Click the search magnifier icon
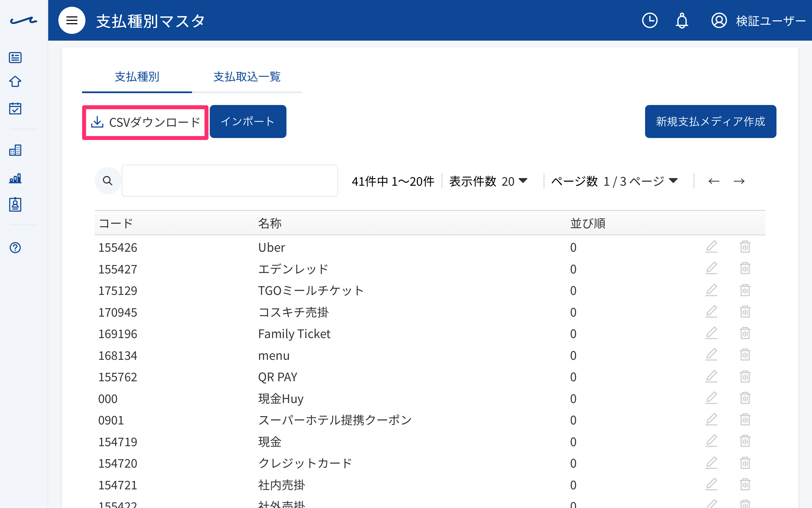This screenshot has height=508, width=812. coord(108,181)
